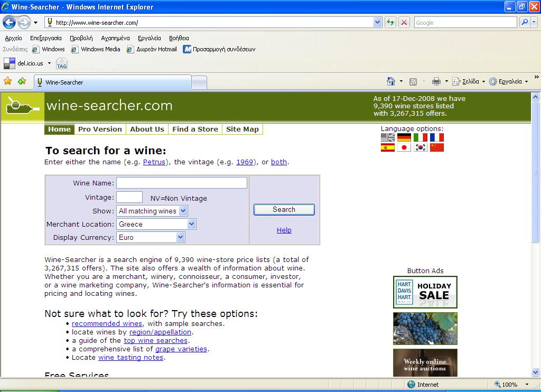This screenshot has width=541, height=392.
Task: Click the Refresh page icon
Action: coord(390,22)
